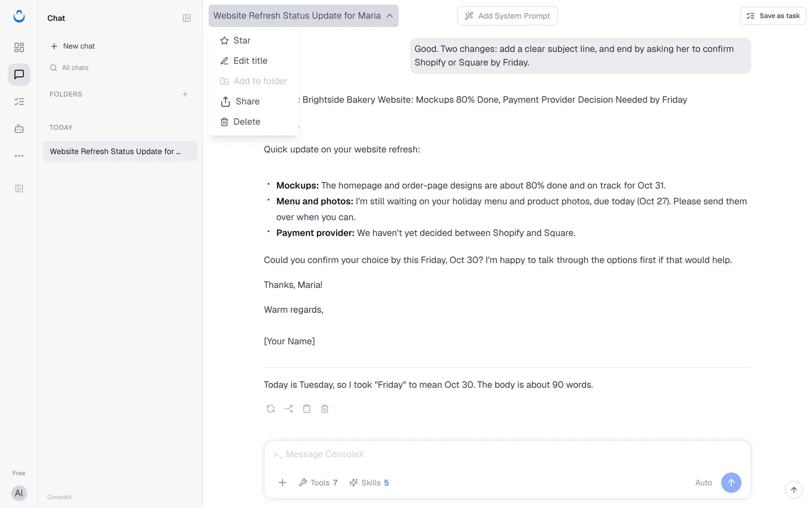Copy the assistant response to clipboard
This screenshot has width=812, height=508.
[307, 409]
